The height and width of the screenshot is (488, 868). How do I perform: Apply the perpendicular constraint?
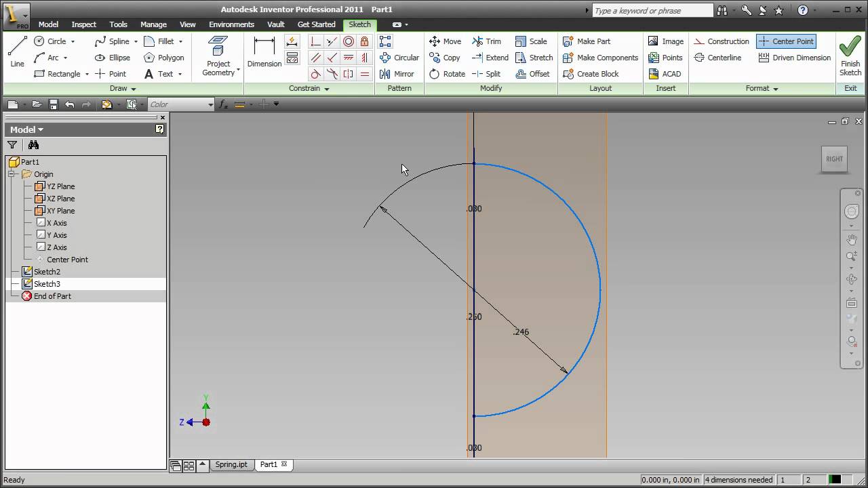(332, 58)
